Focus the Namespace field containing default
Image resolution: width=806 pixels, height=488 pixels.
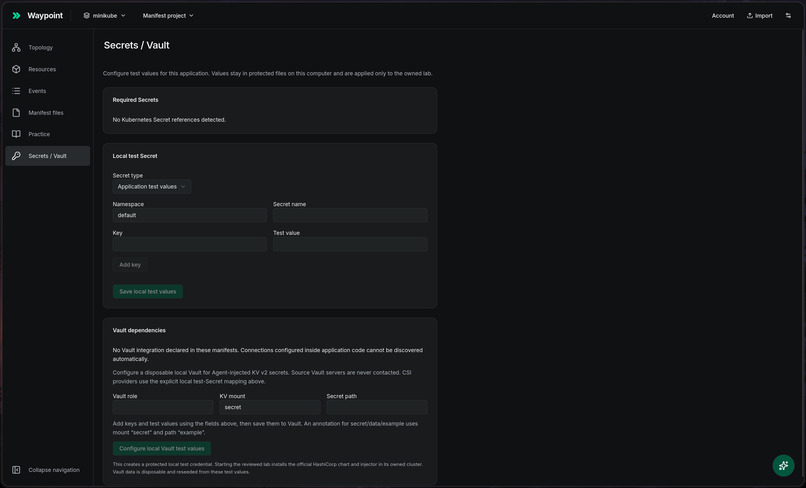(x=190, y=215)
